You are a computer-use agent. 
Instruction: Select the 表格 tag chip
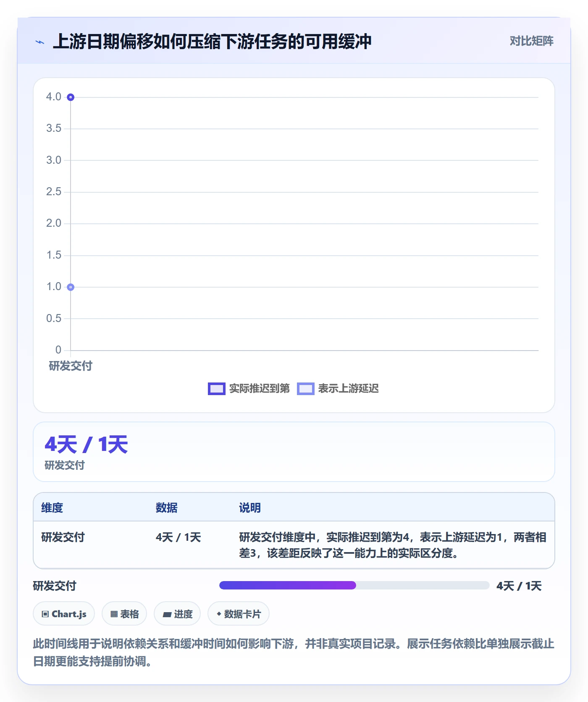[124, 614]
